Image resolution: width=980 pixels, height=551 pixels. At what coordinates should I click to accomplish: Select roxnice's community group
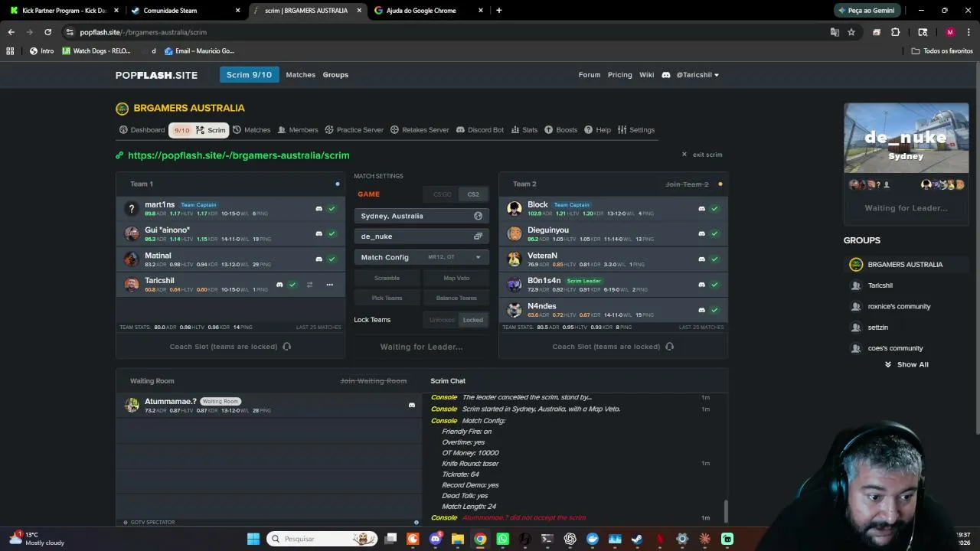pos(899,307)
